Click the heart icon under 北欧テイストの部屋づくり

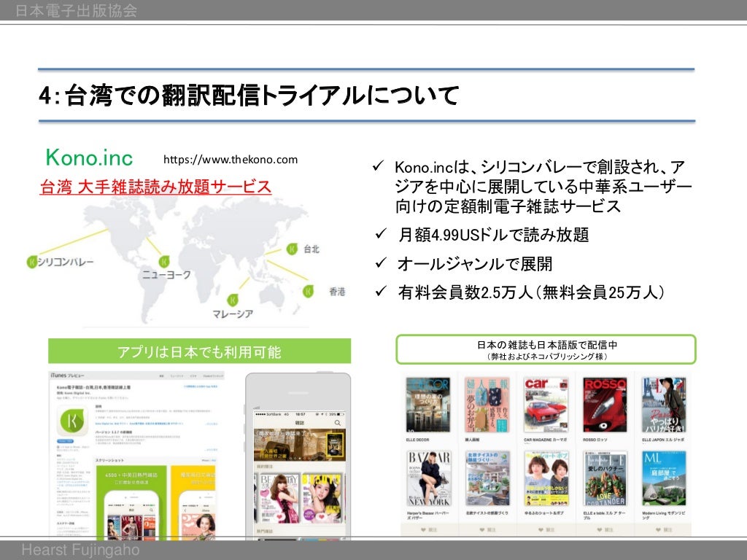coord(481,529)
